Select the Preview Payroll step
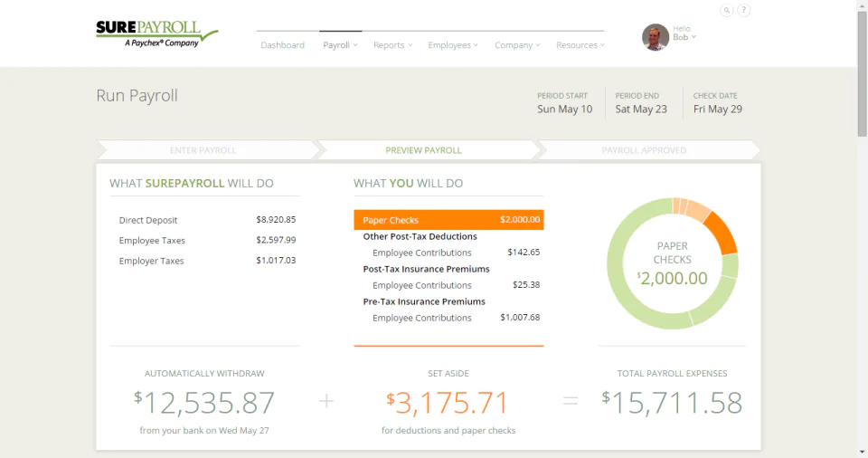This screenshot has width=868, height=458. (x=423, y=150)
